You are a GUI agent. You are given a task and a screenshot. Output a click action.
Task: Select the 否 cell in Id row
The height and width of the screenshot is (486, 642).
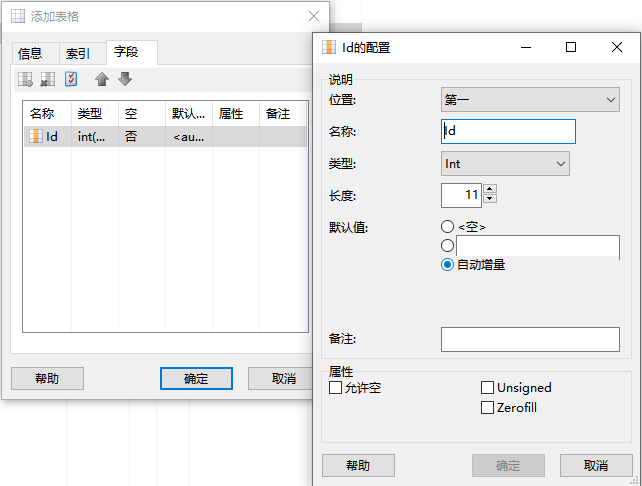click(142, 137)
